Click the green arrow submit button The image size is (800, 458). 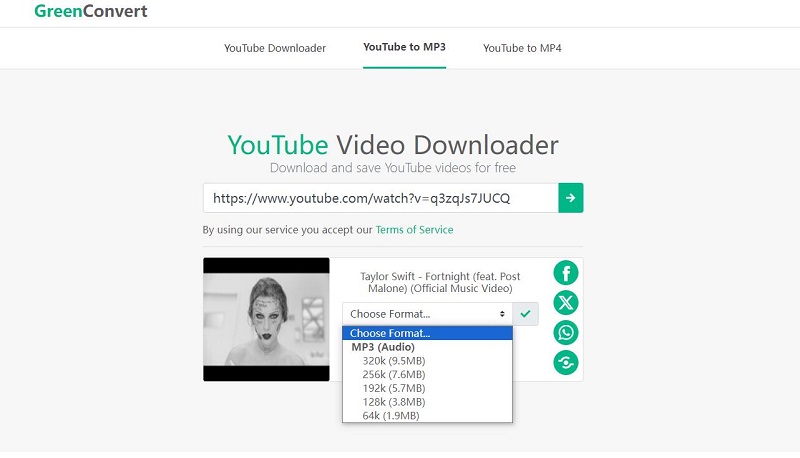(570, 198)
